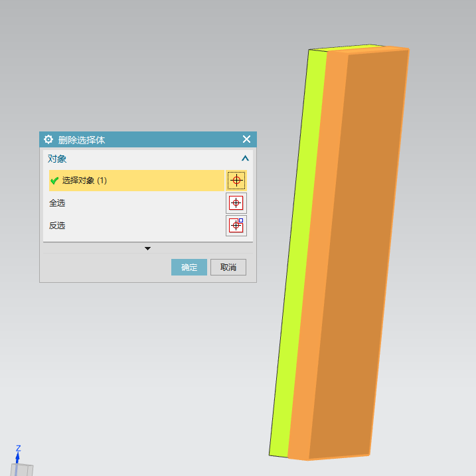The image size is (476, 476).
Task: Expand dialog with the bottom black triangle
Action: pyautogui.click(x=148, y=248)
